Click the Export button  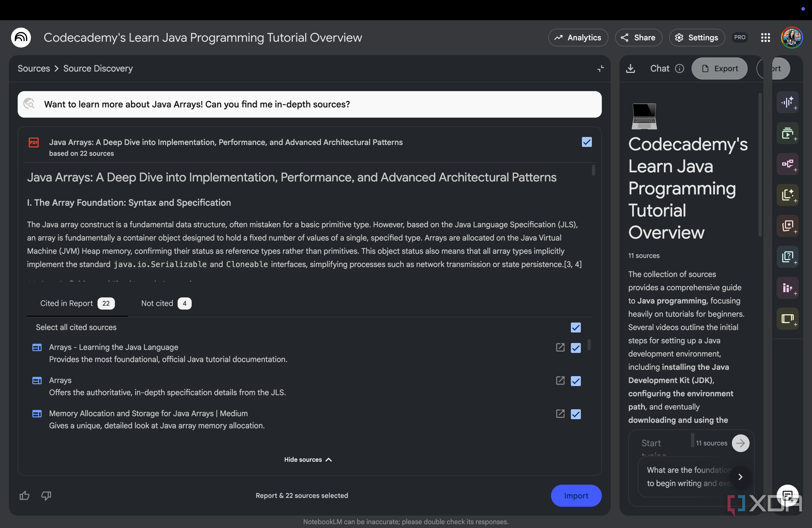pyautogui.click(x=719, y=68)
